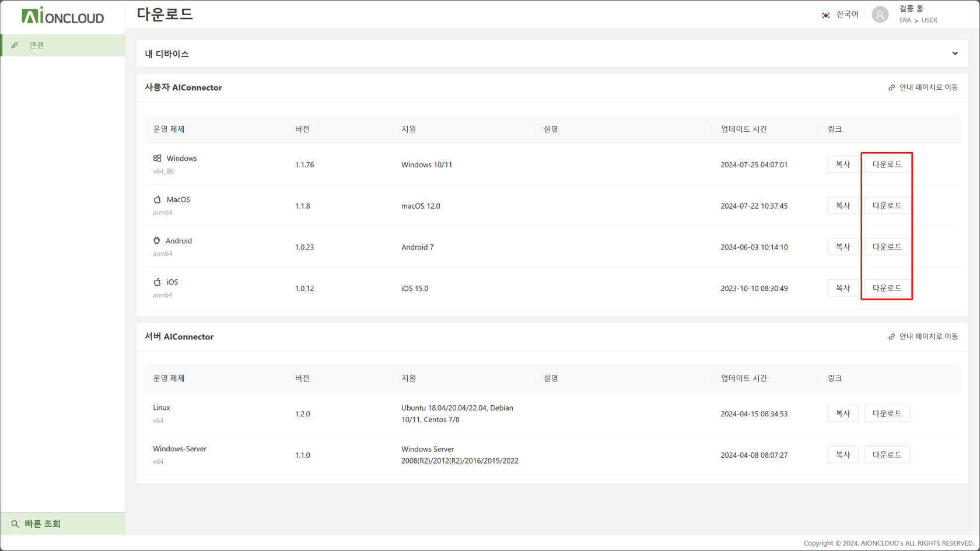This screenshot has width=980, height=551.
Task: Click the iOS apple icon
Action: (157, 282)
